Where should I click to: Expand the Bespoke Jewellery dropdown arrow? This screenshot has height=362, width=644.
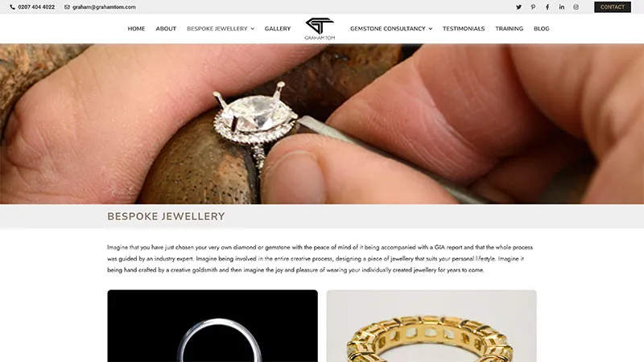(253, 29)
